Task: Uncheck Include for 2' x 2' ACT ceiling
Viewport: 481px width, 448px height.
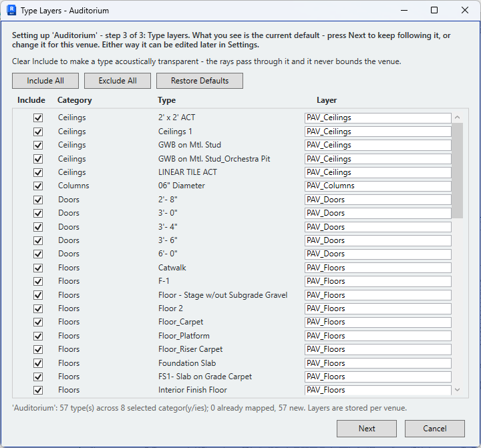Action: pos(38,118)
